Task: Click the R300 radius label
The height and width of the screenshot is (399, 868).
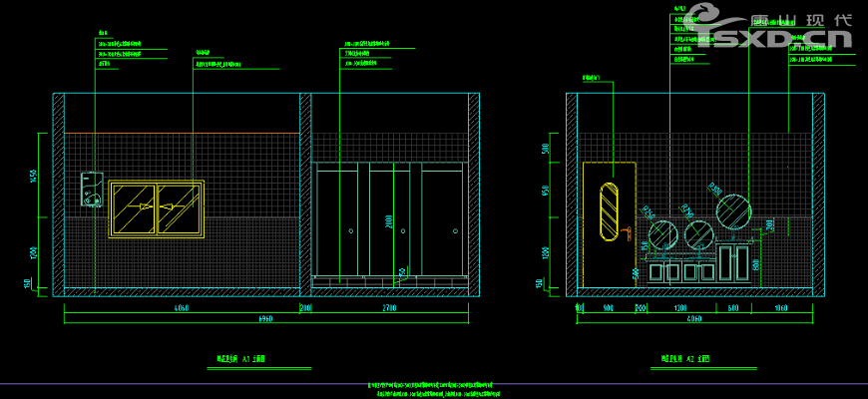Action: click(716, 189)
